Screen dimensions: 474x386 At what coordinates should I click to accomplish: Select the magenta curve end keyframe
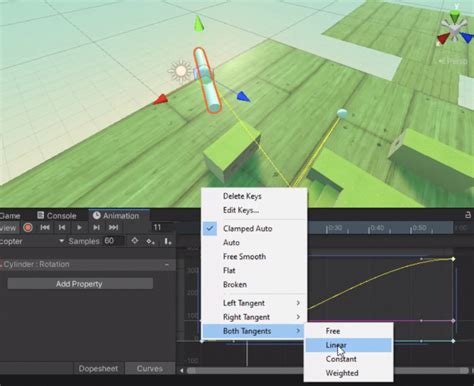tap(453, 321)
